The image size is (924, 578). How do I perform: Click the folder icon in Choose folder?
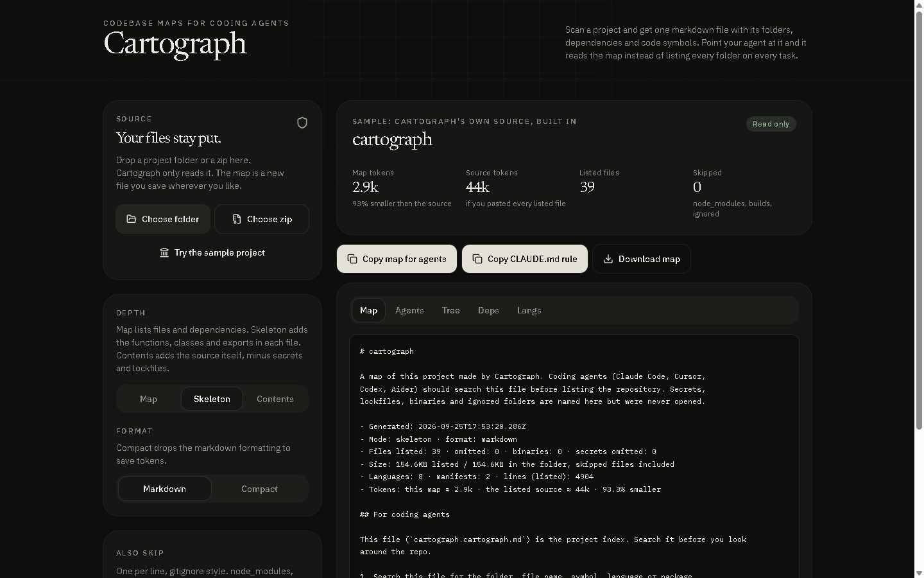coord(132,219)
